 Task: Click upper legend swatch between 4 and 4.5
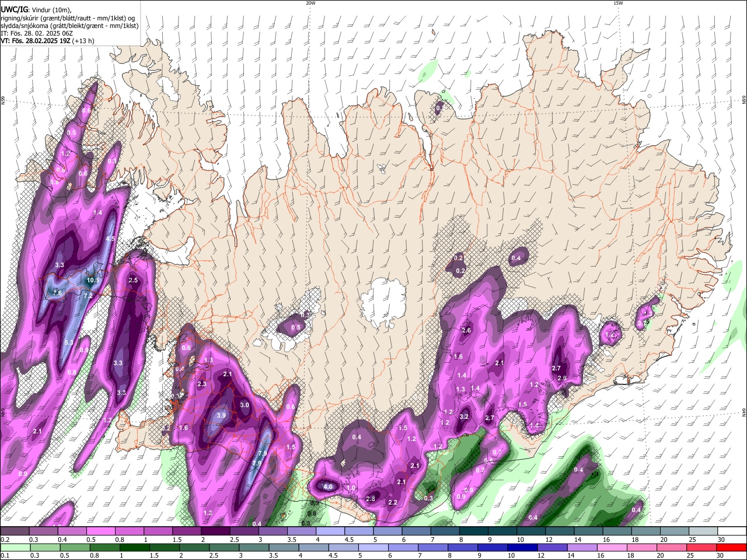pyautogui.click(x=330, y=531)
